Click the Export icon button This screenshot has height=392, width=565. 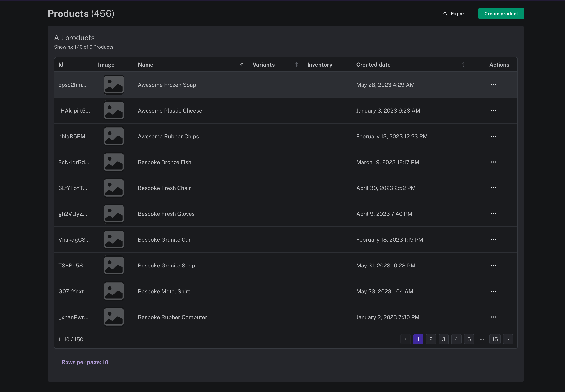point(444,14)
